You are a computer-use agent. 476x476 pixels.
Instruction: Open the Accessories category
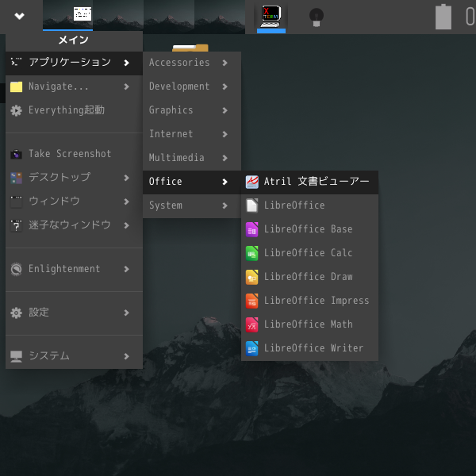pyautogui.click(x=192, y=63)
